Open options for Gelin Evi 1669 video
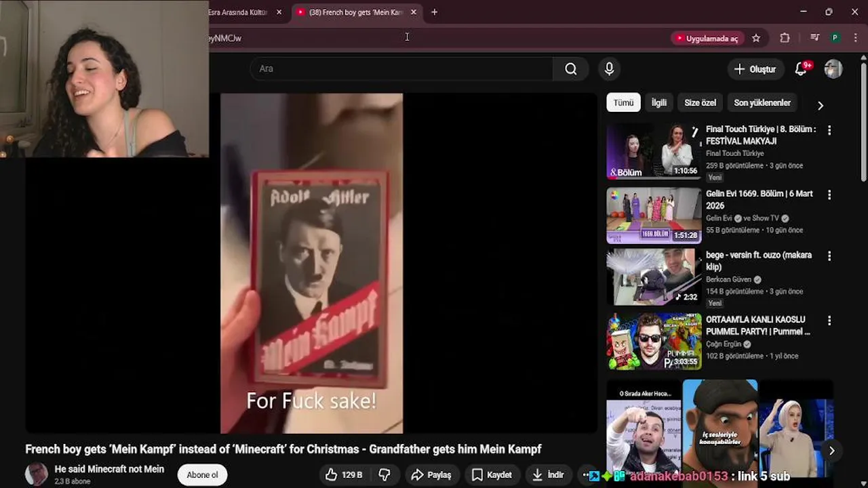The height and width of the screenshot is (488, 868). tap(829, 195)
